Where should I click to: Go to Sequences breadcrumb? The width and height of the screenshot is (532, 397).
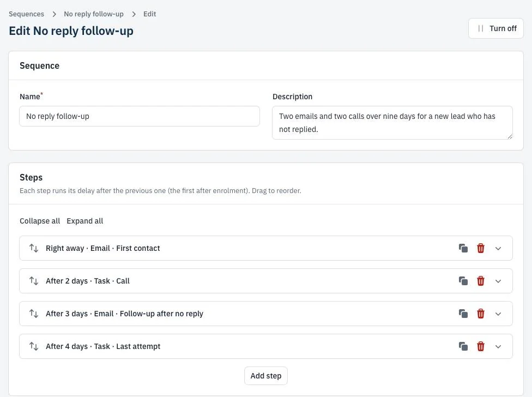click(x=27, y=14)
